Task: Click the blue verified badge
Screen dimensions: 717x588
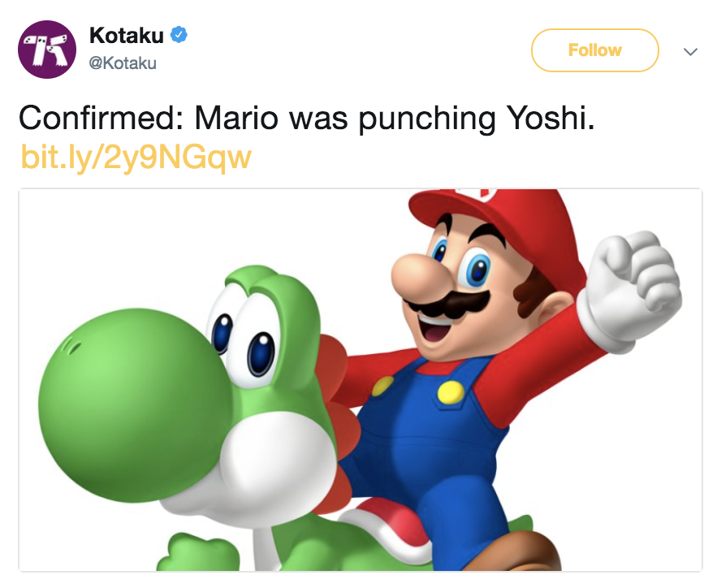Action: [179, 35]
